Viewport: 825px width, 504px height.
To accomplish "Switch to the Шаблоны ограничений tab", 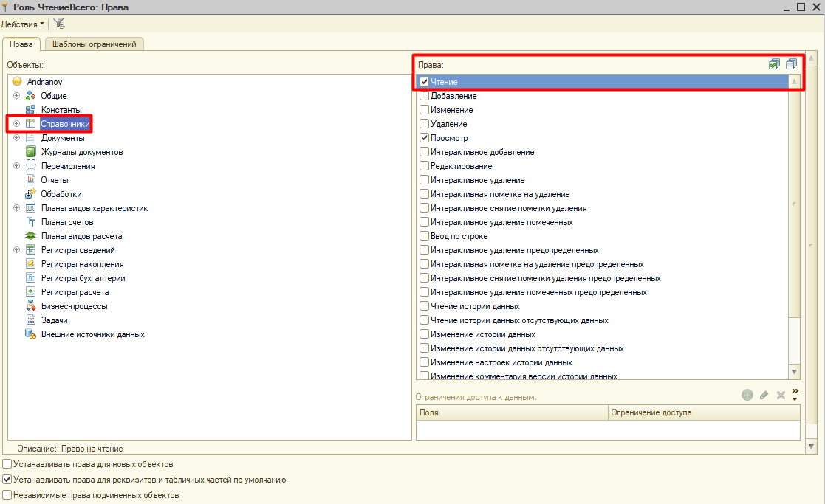I will coord(94,44).
